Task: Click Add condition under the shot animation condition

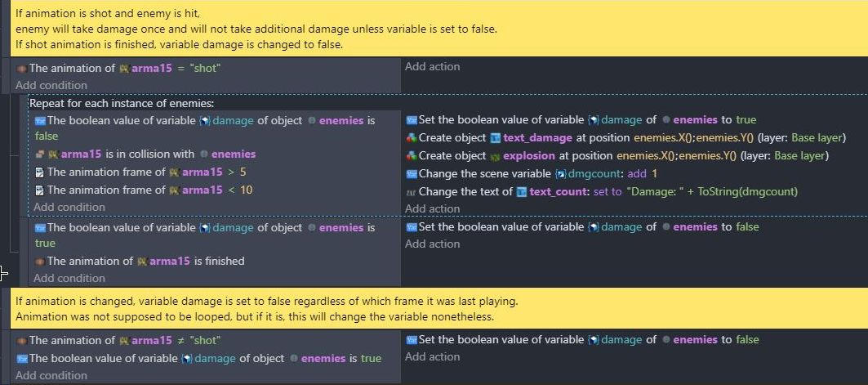Action: point(51,85)
